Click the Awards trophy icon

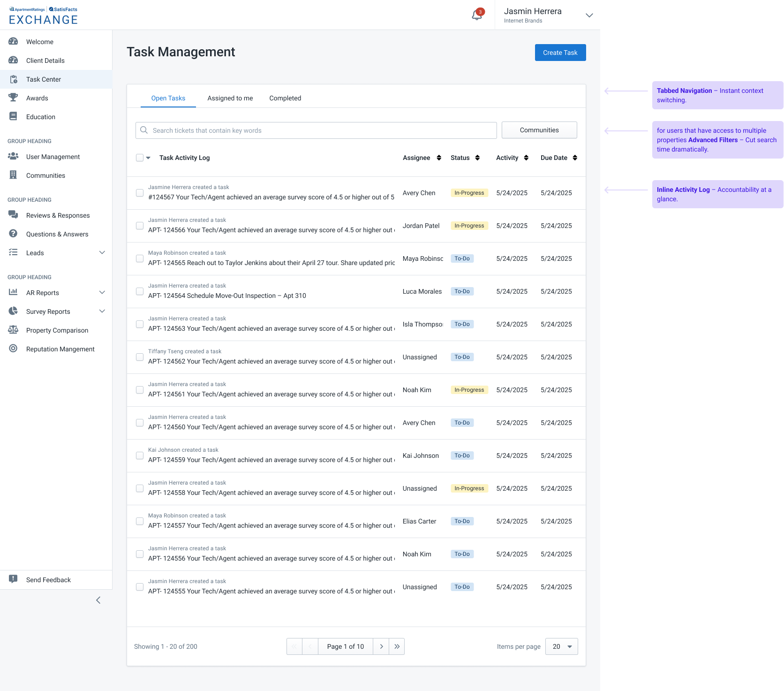(x=13, y=98)
